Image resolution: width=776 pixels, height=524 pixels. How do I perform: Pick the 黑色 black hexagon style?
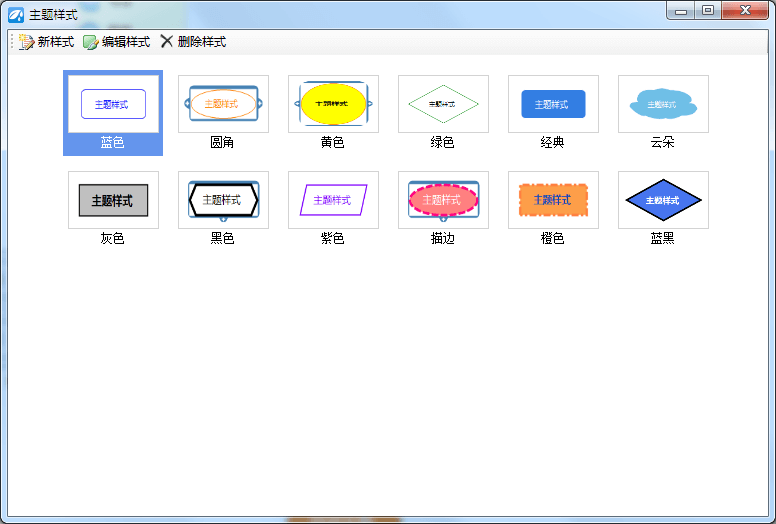pyautogui.click(x=223, y=200)
